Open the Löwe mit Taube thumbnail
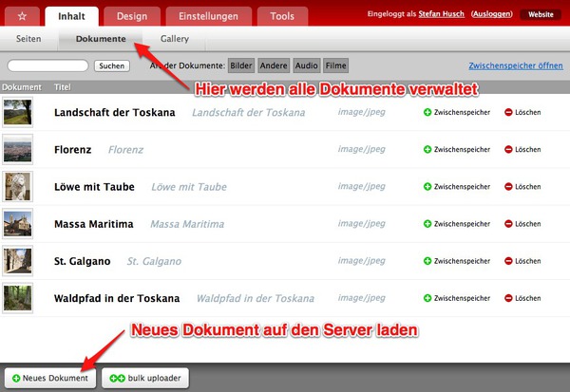 [x=17, y=186]
